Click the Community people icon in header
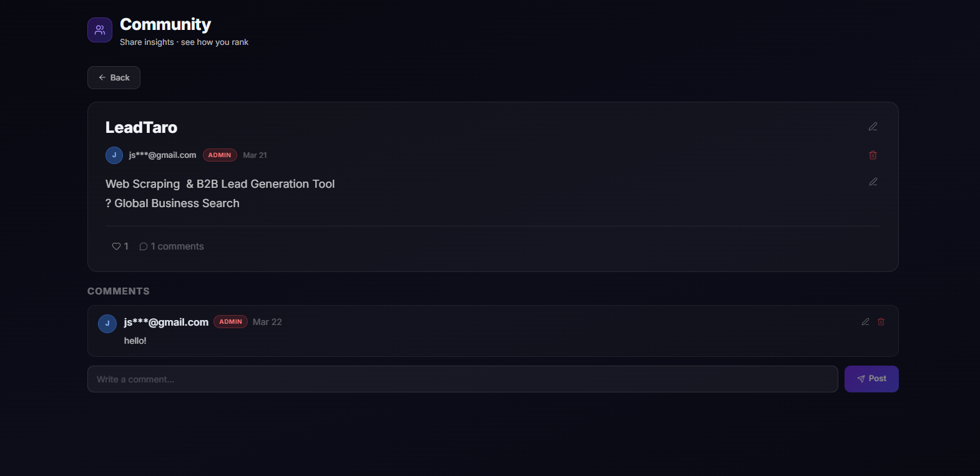 point(100,30)
